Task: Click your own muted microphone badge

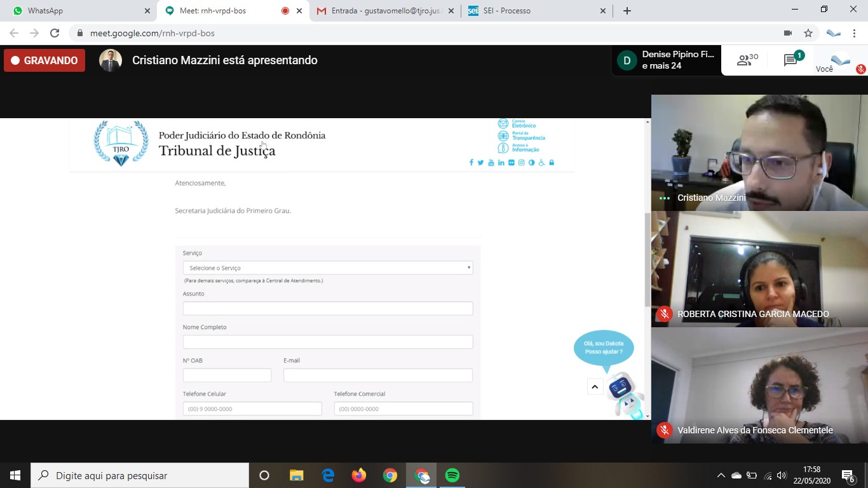Action: 860,69
